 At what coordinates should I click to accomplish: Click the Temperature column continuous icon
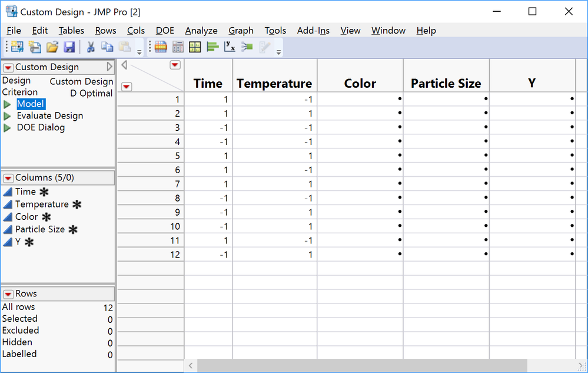(x=8, y=204)
